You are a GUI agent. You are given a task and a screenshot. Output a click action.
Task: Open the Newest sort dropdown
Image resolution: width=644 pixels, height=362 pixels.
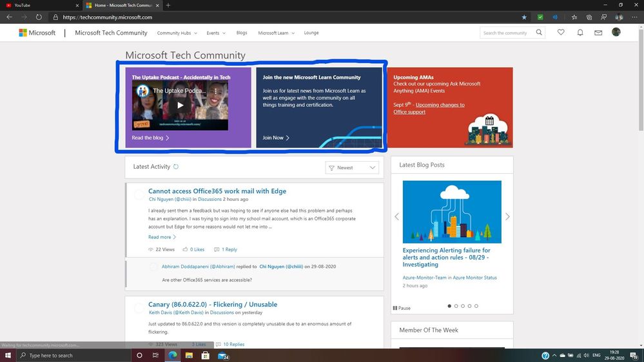352,167
